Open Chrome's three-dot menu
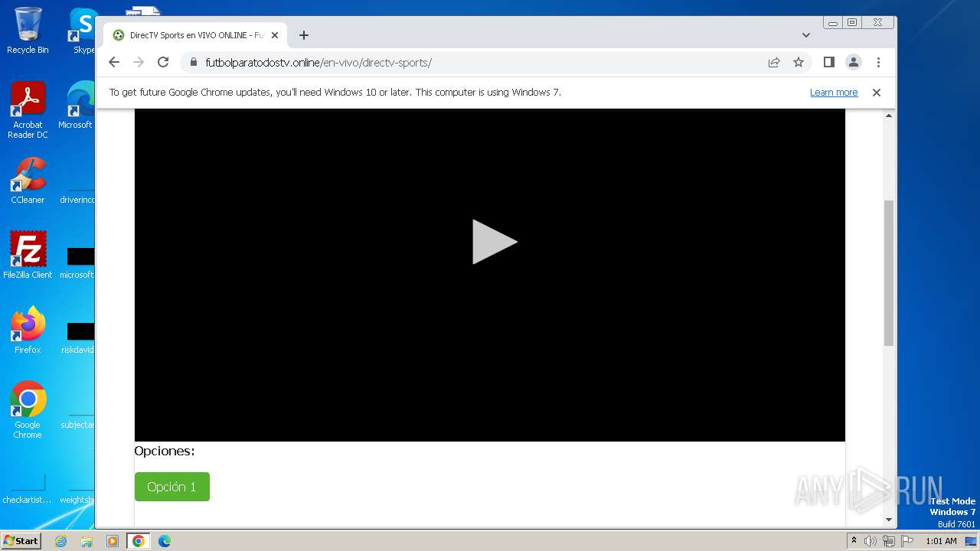This screenshot has width=980, height=551. click(x=878, y=63)
